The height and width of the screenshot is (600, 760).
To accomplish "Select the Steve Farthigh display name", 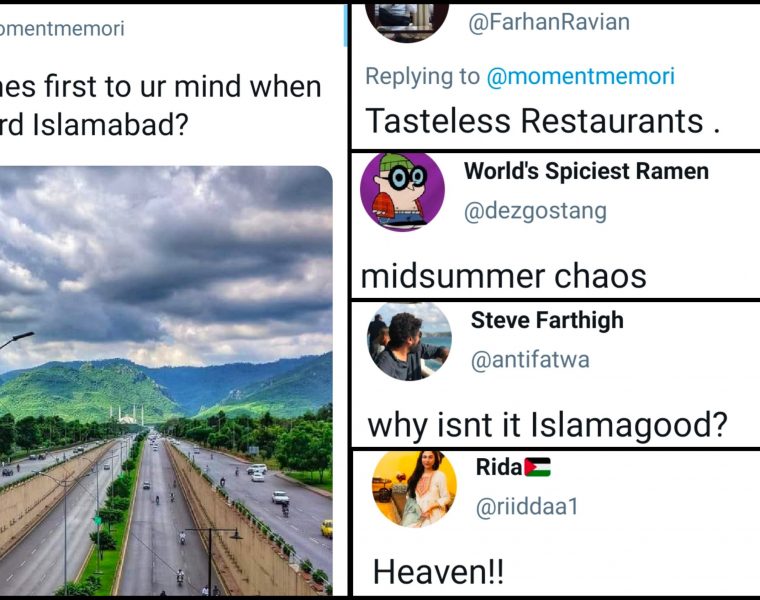I will [x=547, y=320].
